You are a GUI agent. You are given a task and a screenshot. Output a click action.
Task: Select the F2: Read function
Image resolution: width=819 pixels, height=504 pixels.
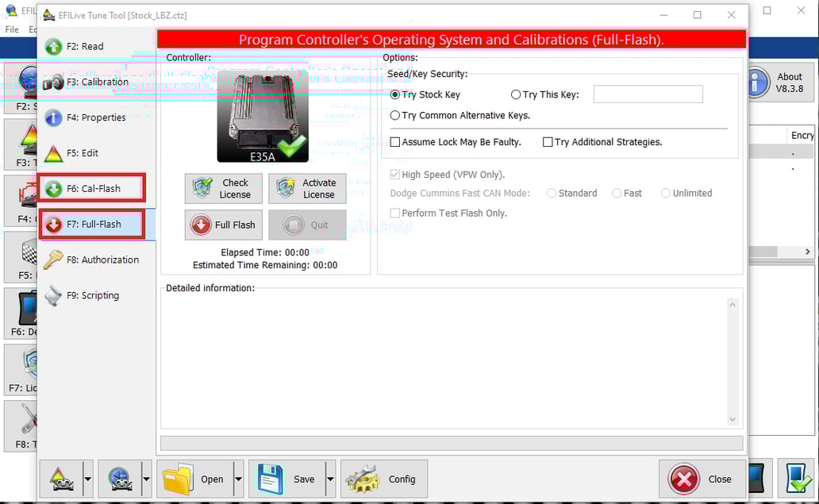tap(87, 46)
